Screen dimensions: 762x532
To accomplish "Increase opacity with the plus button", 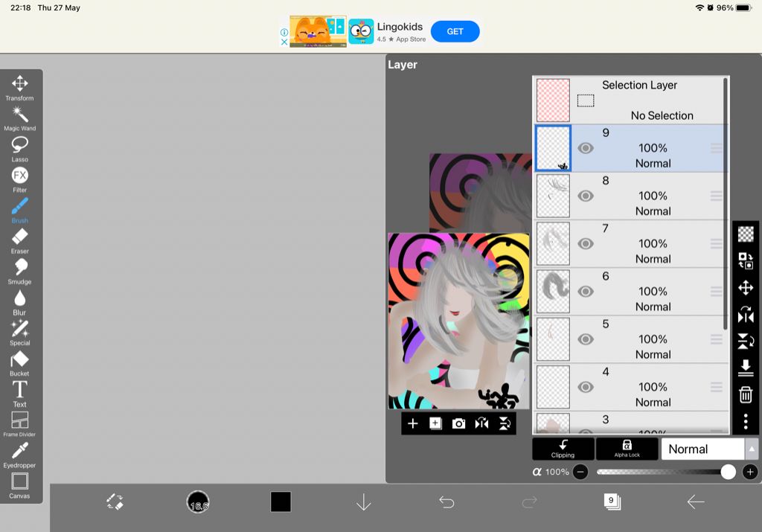I will [750, 472].
